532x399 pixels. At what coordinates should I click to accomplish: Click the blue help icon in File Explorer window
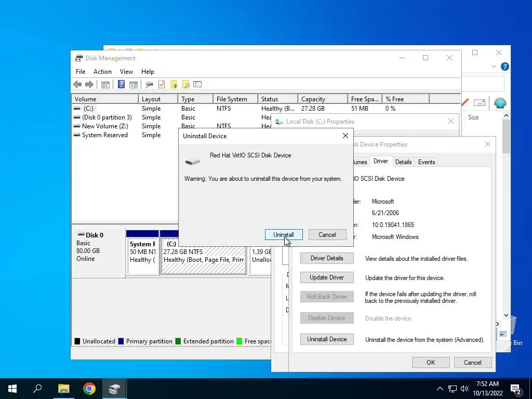(x=504, y=66)
